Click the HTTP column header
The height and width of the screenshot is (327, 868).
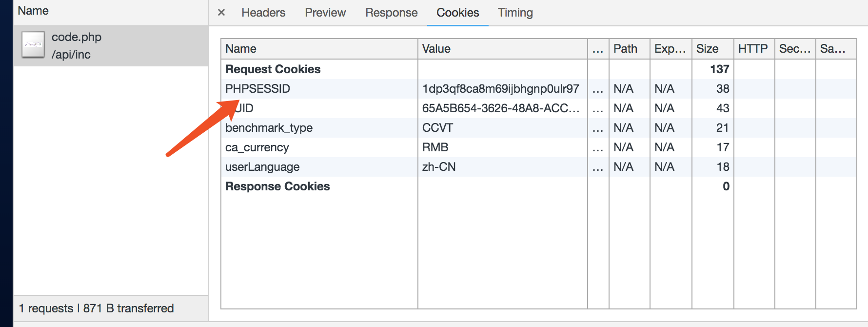tap(752, 49)
